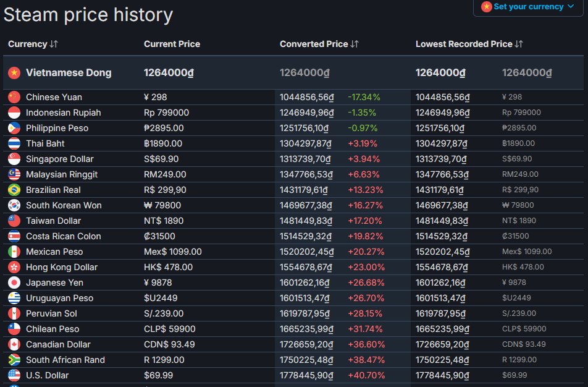Click the Indonesian Rupiah flag icon
This screenshot has height=387, width=588.
pos(14,113)
